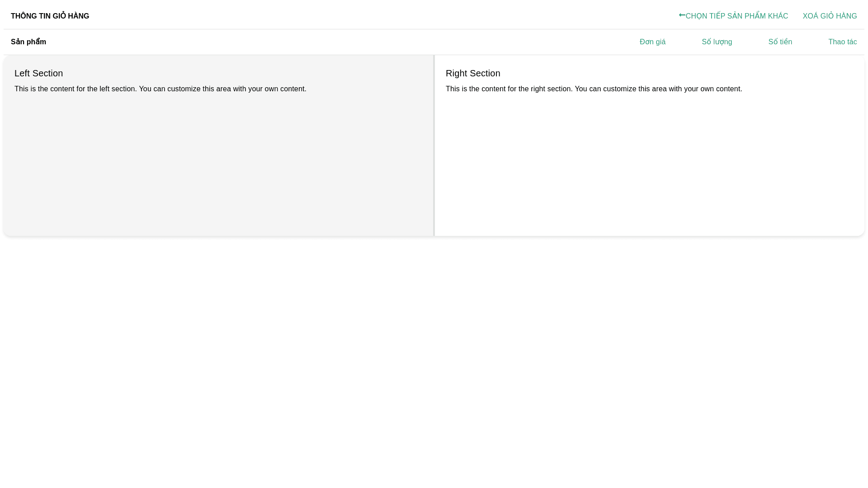Open the CHỌN TIẾP SẢN PHẨM KHÁC link

point(736,16)
